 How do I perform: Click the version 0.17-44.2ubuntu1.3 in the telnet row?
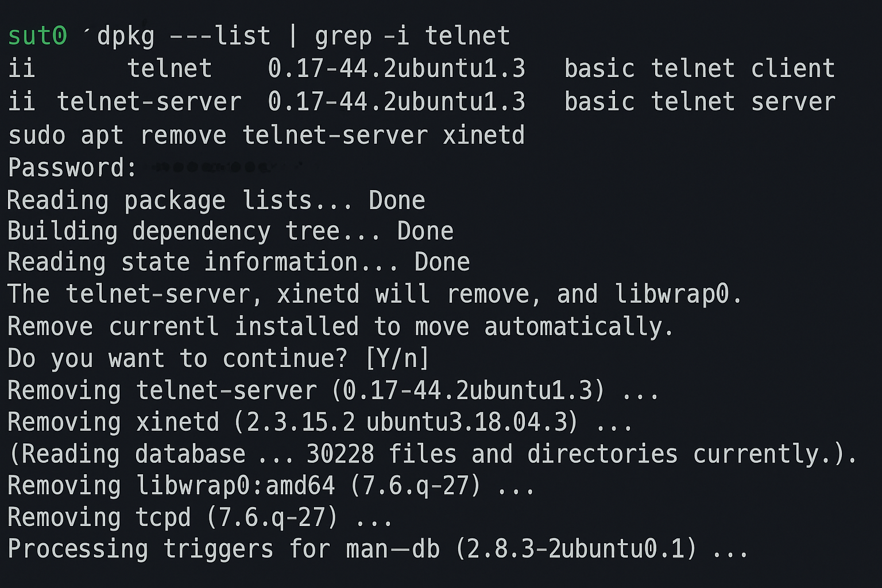pos(396,69)
